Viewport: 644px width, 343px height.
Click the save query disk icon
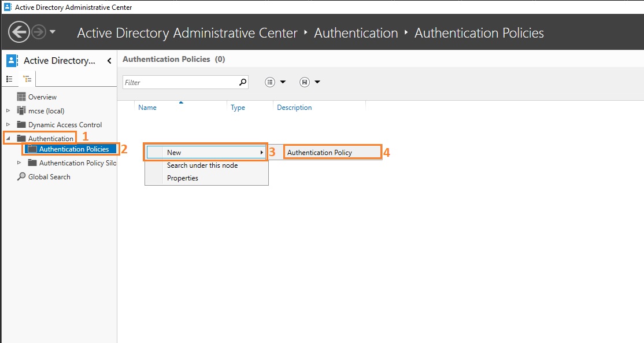305,82
